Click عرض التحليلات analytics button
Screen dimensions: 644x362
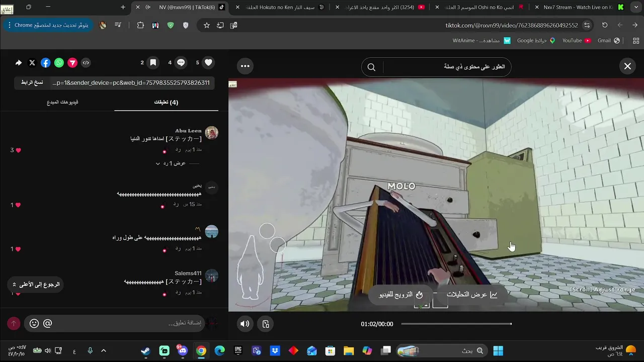pos(472,295)
